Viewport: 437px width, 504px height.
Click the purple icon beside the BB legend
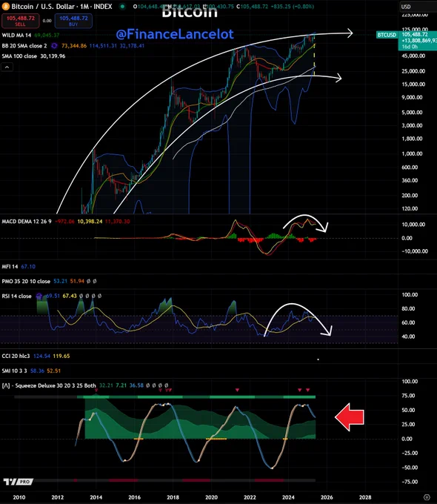click(54, 46)
